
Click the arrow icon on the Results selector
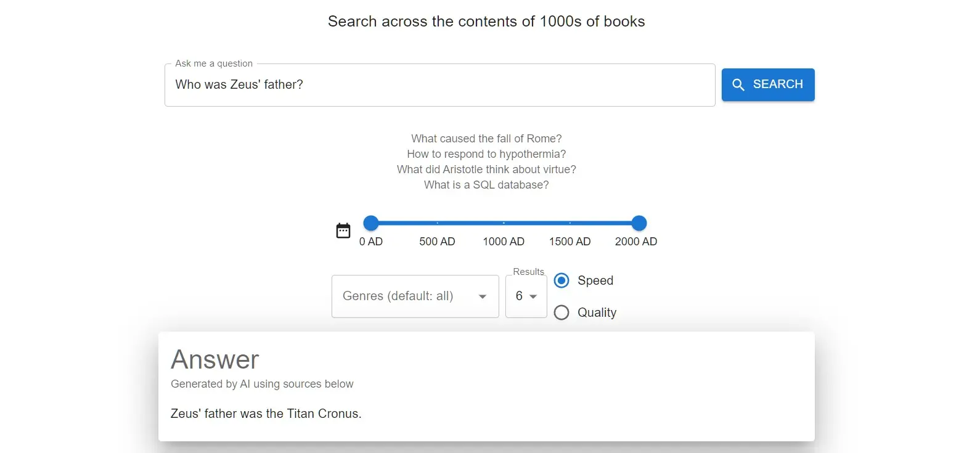pos(534,296)
